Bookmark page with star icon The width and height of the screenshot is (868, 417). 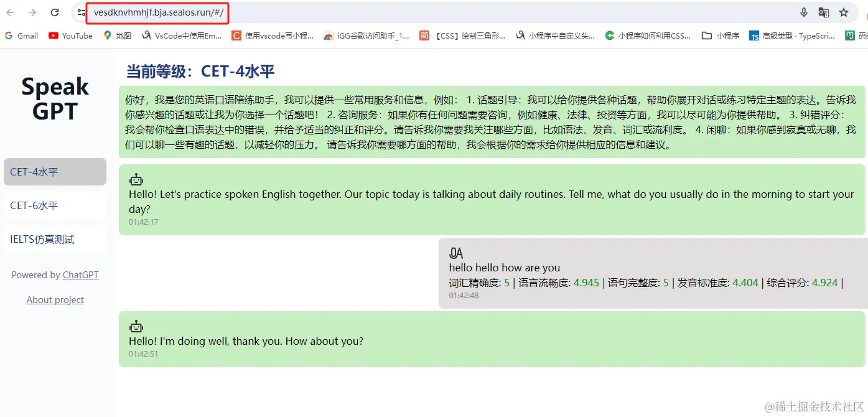tap(844, 12)
